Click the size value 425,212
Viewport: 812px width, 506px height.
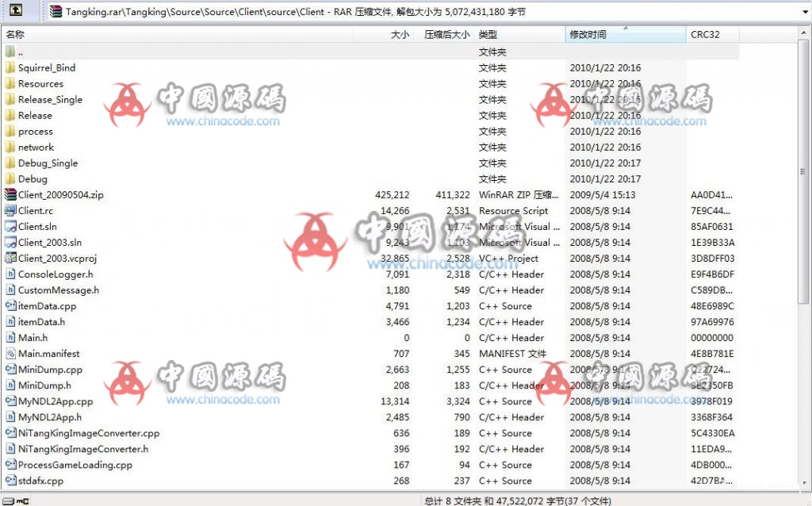[392, 195]
